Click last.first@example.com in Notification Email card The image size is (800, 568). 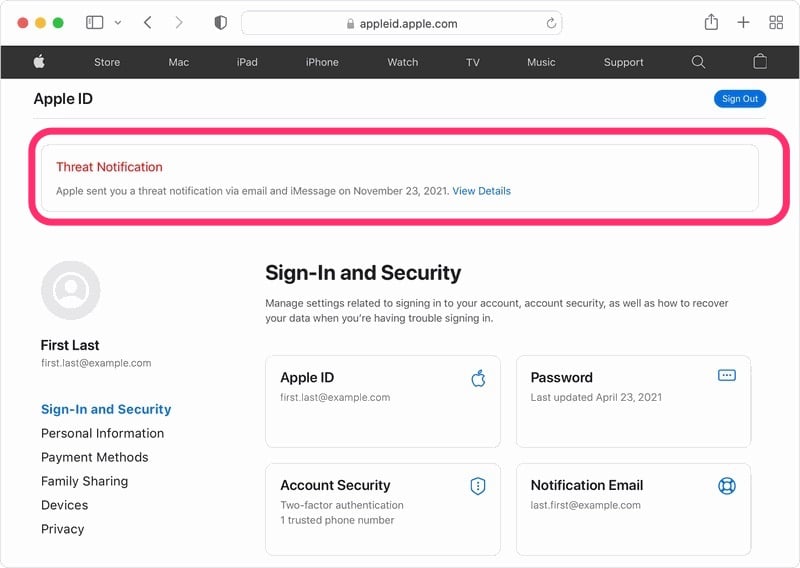click(x=585, y=505)
